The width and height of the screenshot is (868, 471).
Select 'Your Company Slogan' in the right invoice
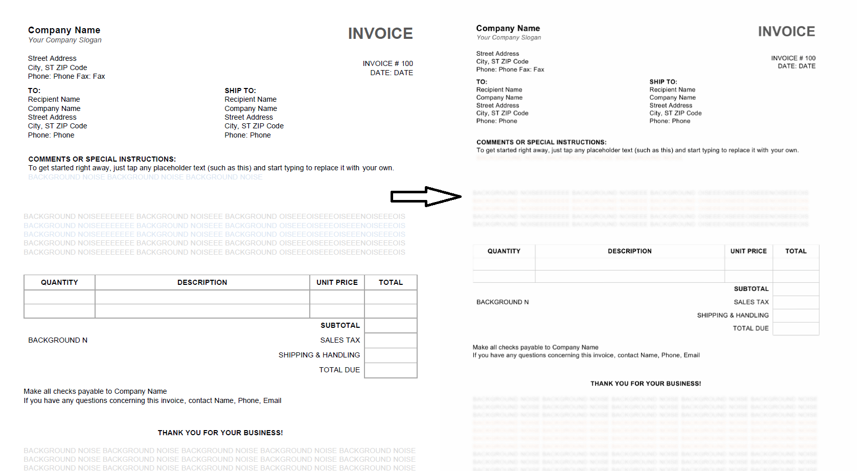(x=509, y=37)
